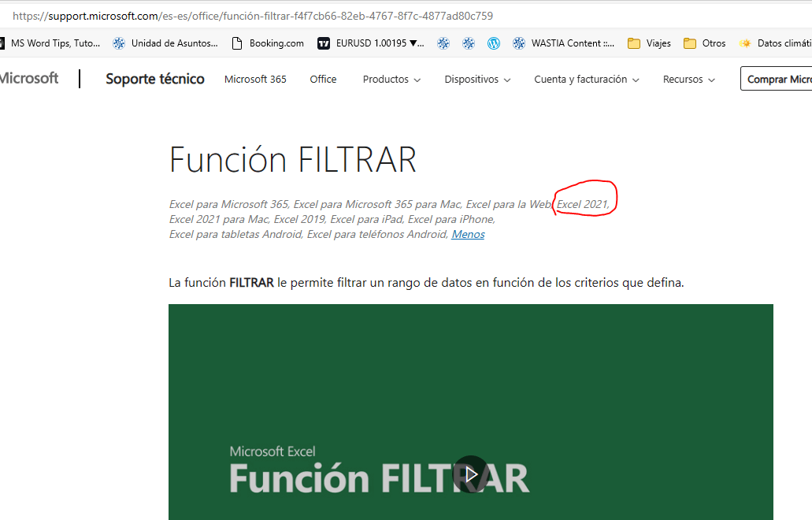Click the 'Excel 2019' text

(x=299, y=220)
